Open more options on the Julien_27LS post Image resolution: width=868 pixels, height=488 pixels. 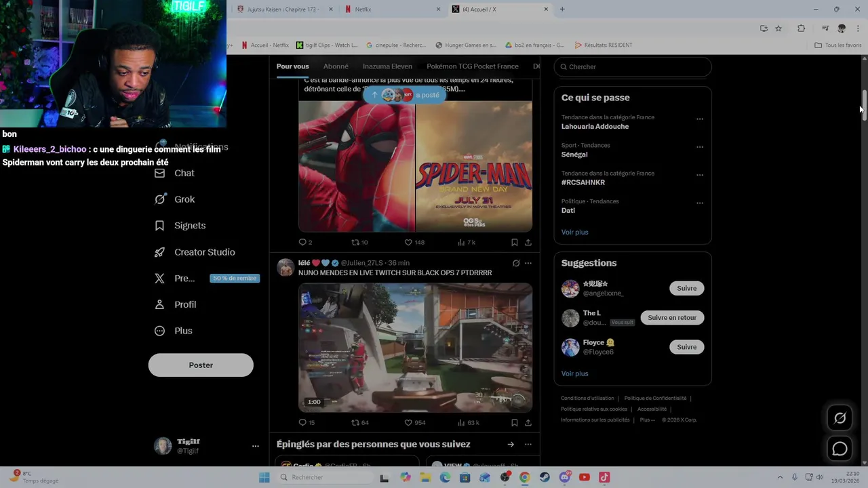point(528,263)
